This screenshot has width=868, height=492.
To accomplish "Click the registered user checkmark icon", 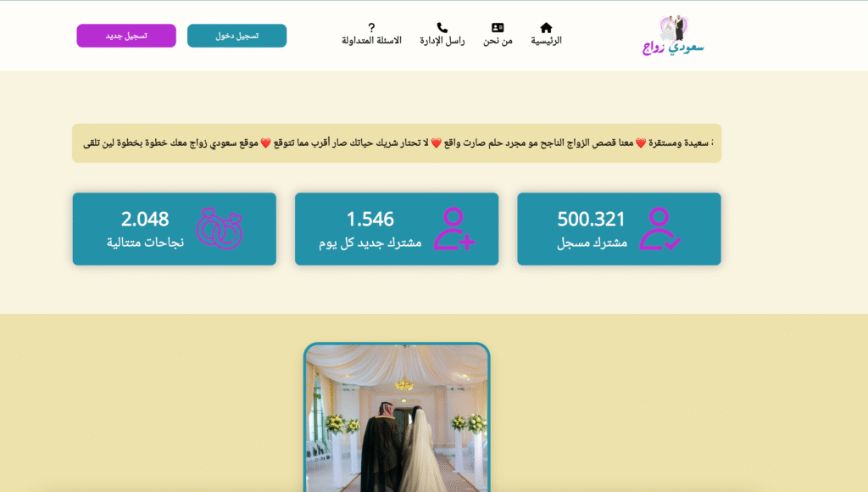I will click(x=659, y=229).
